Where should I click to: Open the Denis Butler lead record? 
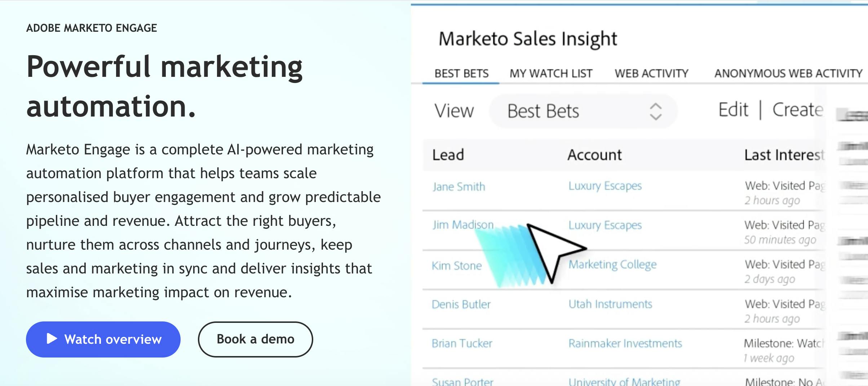pos(461,304)
